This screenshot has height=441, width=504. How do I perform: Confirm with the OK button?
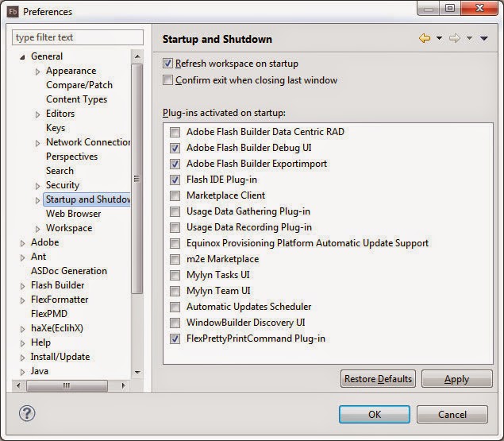375,414
